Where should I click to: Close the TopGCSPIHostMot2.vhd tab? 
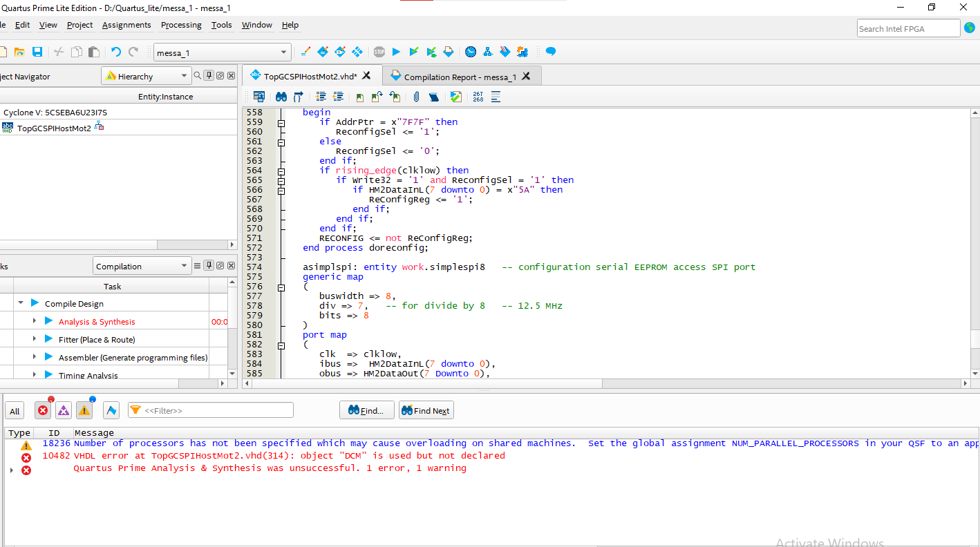[367, 76]
